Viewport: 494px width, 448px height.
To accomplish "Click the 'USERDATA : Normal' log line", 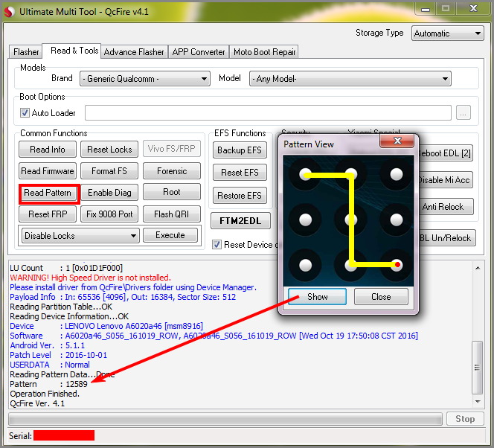I will pos(50,365).
